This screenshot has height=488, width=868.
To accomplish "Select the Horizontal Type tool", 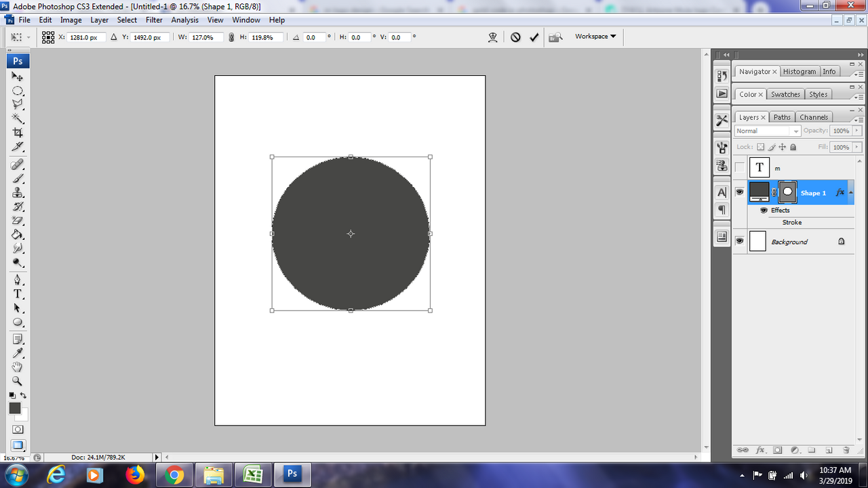I will coord(18,293).
